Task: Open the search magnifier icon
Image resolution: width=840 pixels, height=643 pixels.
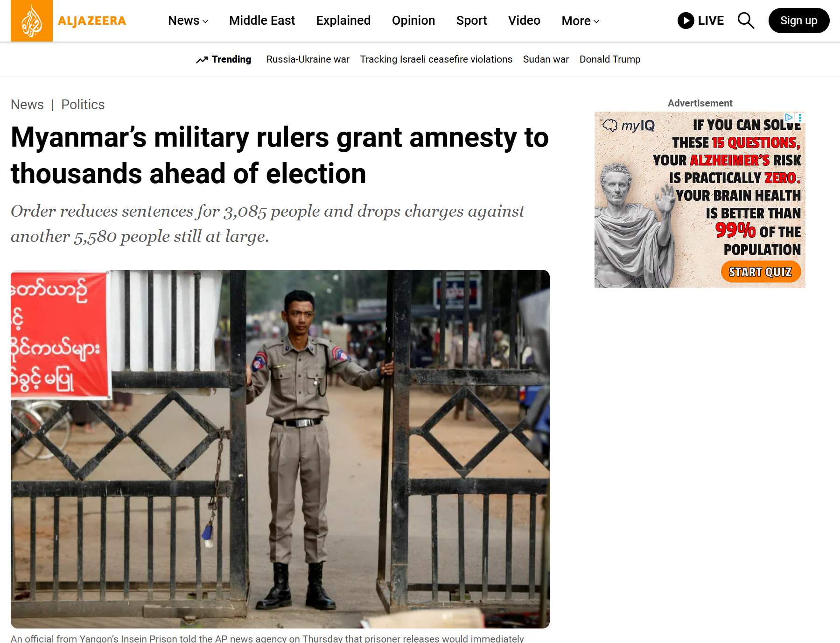Action: 746,21
